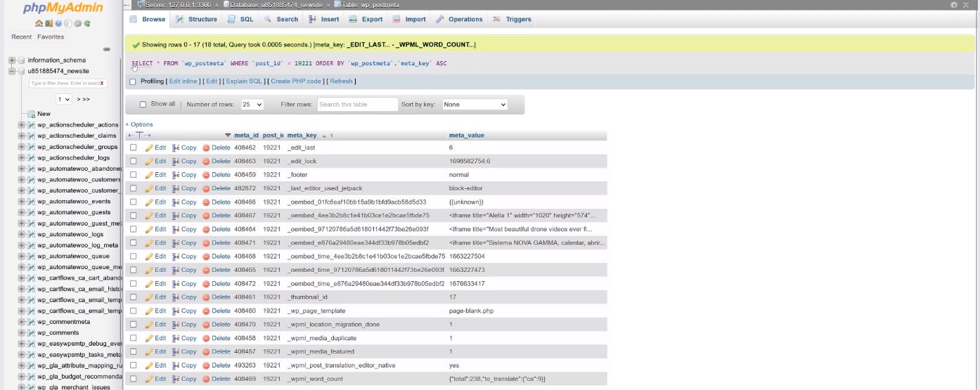Click the sort triangle beside meta_id column
This screenshot has width=980, height=390.
[228, 135]
